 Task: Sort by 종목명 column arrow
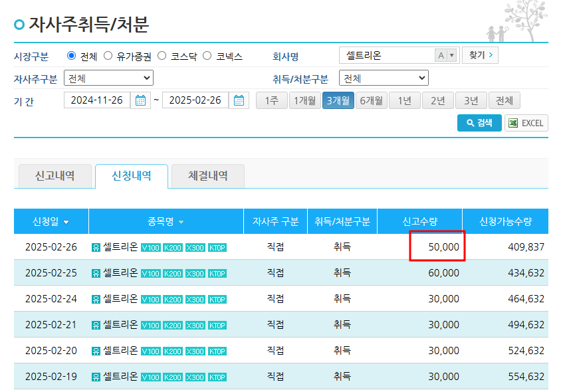181,222
